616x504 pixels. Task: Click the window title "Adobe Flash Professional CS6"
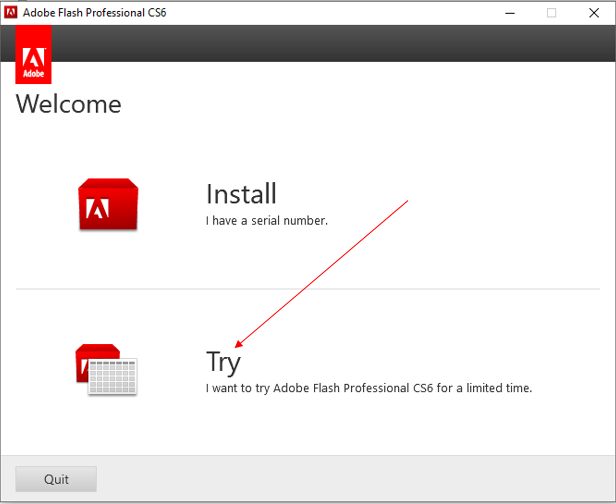pyautogui.click(x=95, y=13)
